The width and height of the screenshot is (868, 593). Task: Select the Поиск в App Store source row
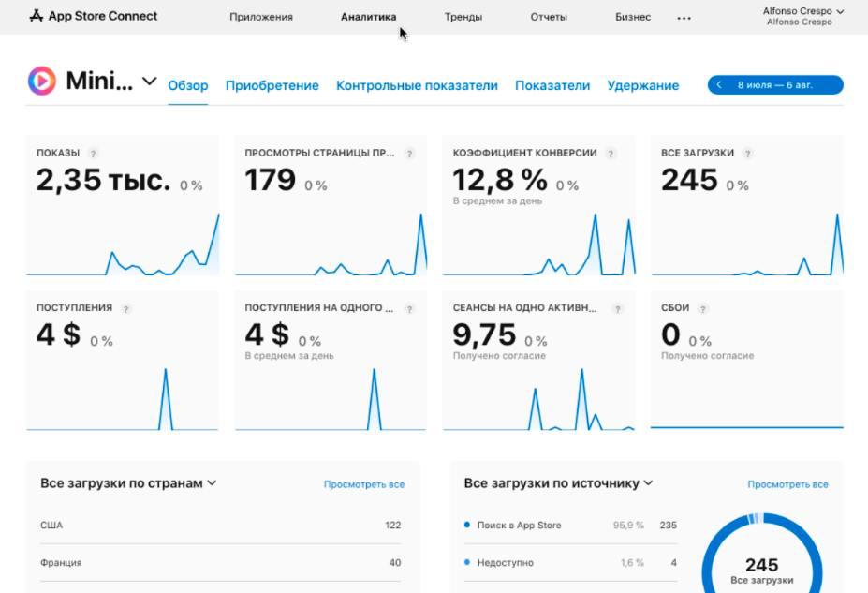coord(570,525)
